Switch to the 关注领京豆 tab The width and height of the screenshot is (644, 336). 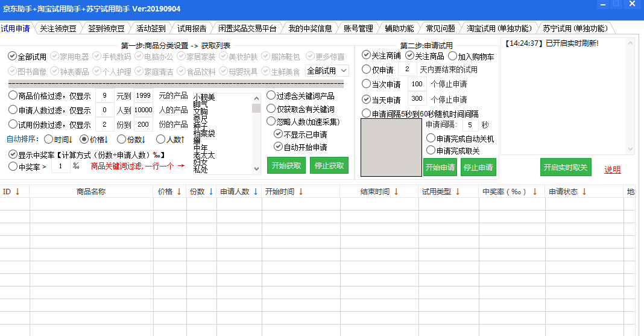58,28
